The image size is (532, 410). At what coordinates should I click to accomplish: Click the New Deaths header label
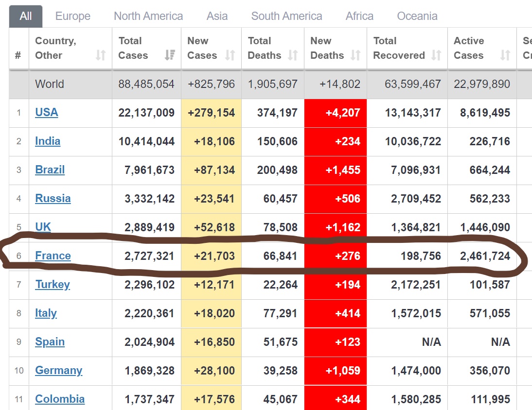point(327,48)
